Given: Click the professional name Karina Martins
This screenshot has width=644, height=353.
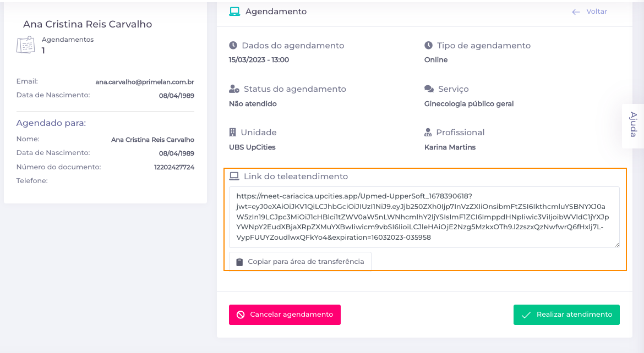Looking at the screenshot, I should 450,147.
